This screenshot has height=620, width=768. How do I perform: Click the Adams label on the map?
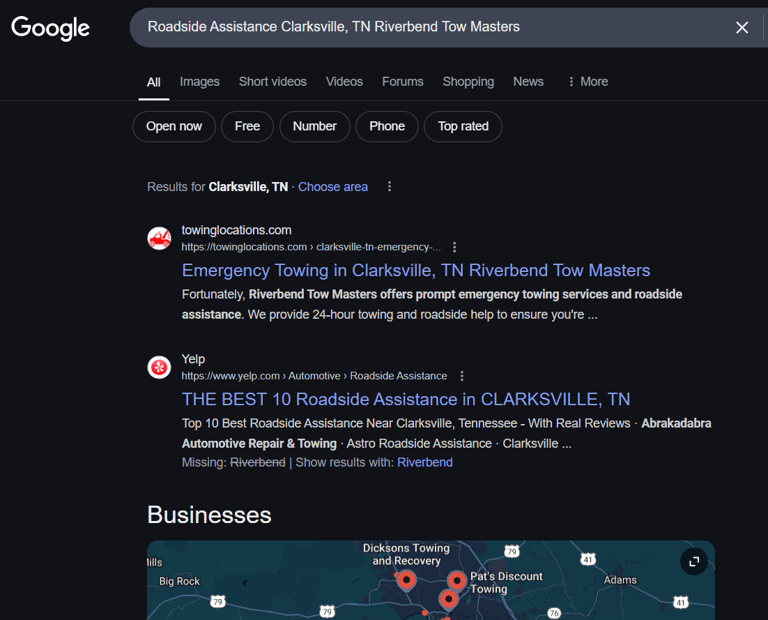(620, 580)
